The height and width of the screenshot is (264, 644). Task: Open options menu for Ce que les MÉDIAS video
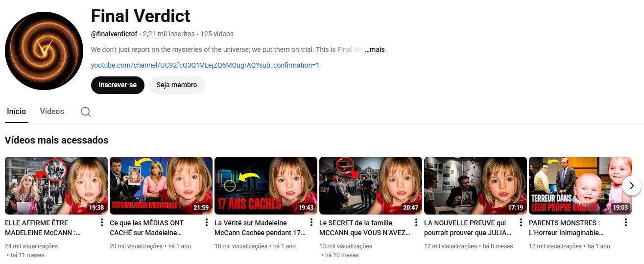[207, 223]
